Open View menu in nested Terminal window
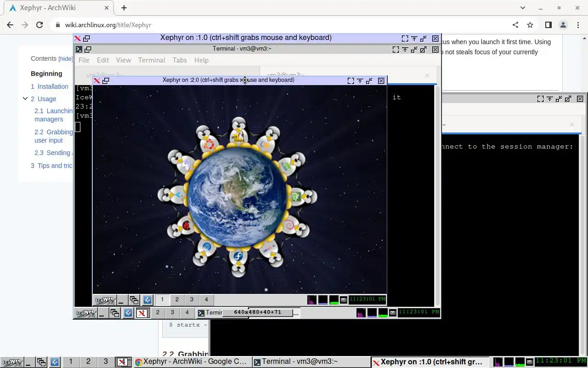 tap(124, 60)
